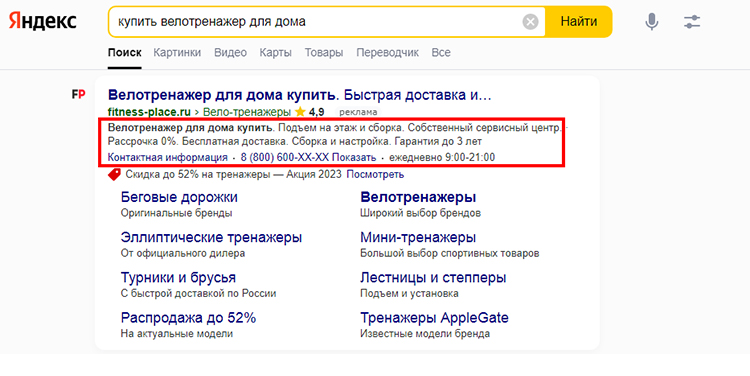Switch to the Картинки tab

tap(177, 53)
